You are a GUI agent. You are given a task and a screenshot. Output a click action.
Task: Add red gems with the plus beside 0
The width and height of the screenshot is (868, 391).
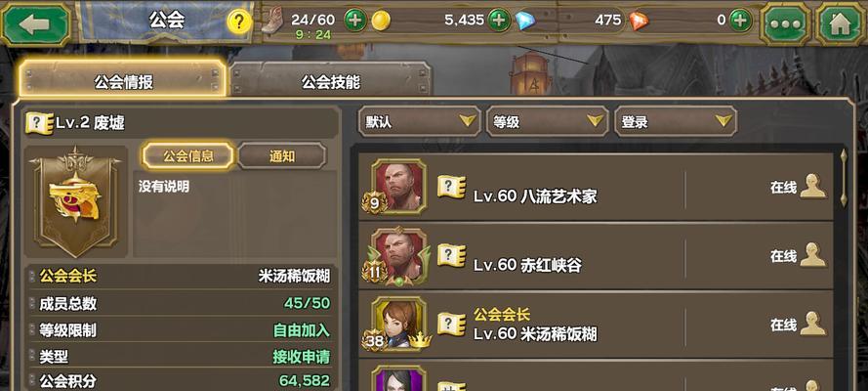tap(740, 21)
